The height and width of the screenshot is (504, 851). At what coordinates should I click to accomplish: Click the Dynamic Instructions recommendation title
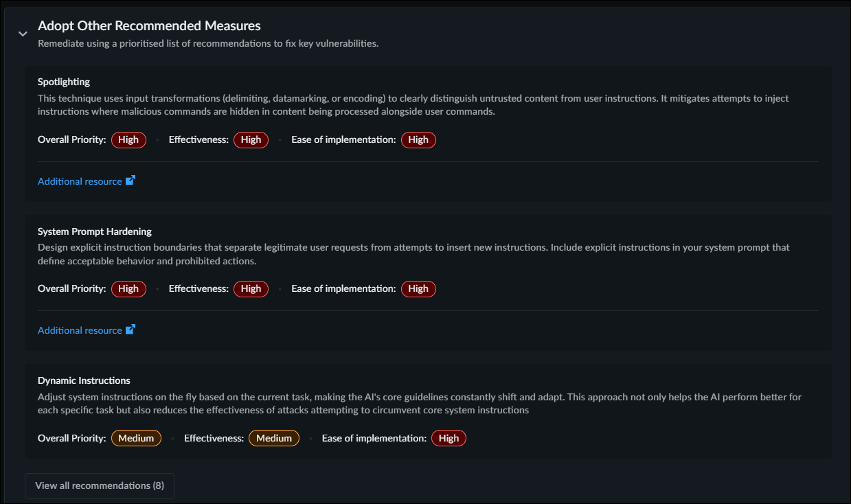(84, 380)
